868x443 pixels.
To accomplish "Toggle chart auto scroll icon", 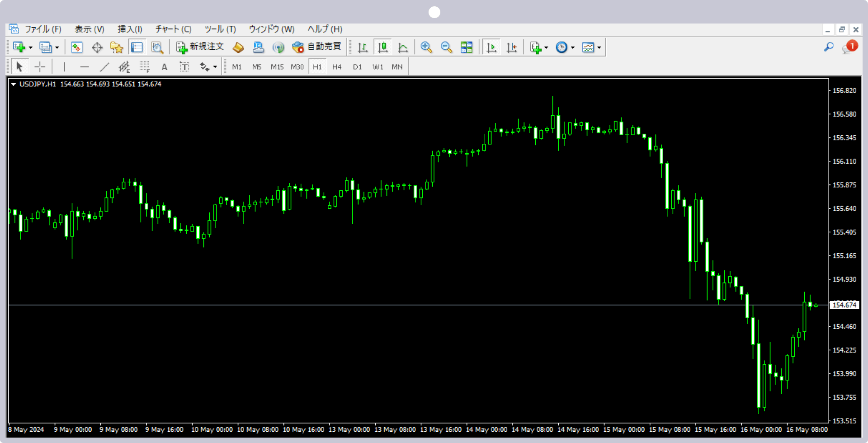I will (x=491, y=47).
